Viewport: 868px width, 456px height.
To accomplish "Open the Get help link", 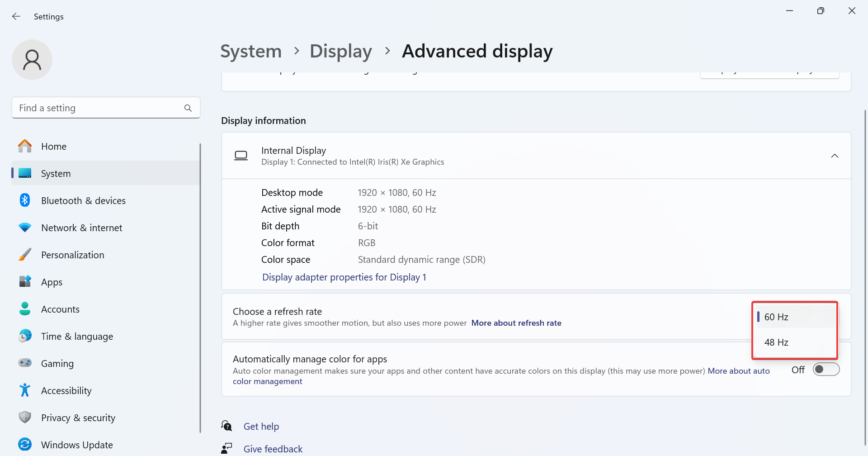I will (261, 426).
